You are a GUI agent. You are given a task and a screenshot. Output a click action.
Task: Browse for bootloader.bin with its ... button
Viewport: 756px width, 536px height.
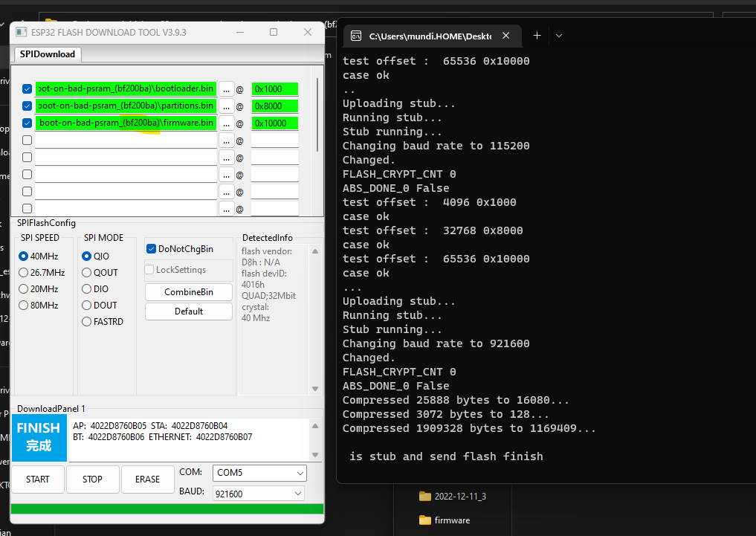[227, 89]
